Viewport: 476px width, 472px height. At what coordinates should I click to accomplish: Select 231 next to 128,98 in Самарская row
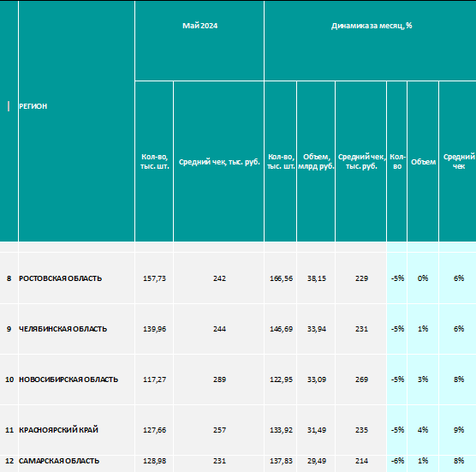[x=219, y=463]
